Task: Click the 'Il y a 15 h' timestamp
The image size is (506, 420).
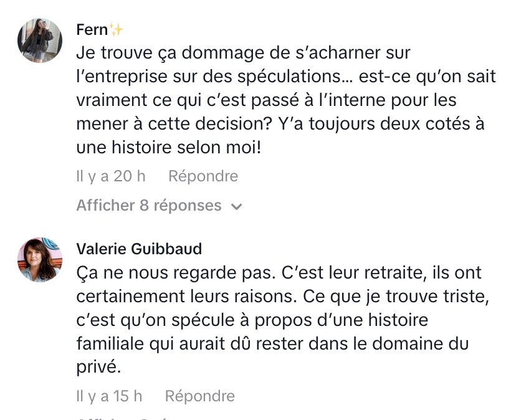Action: pos(109,396)
